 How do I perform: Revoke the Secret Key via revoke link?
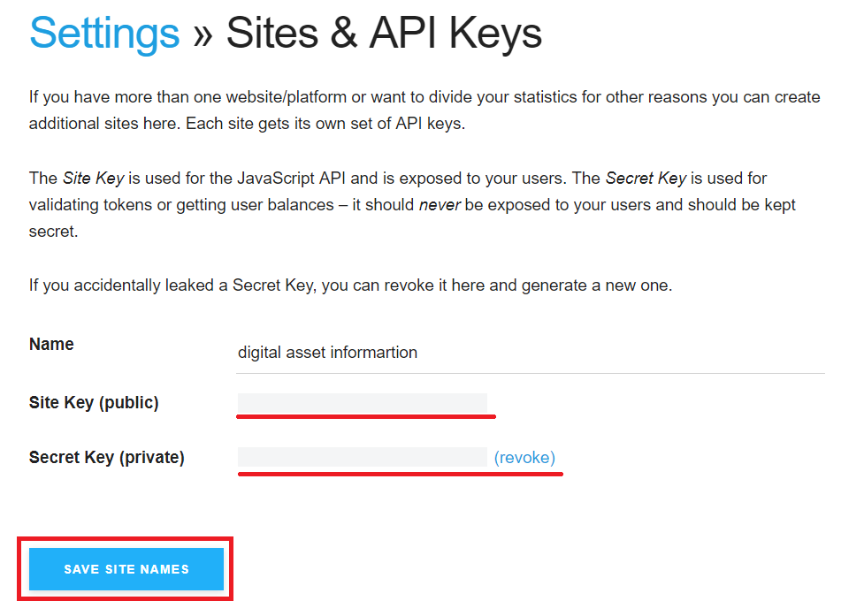click(524, 457)
